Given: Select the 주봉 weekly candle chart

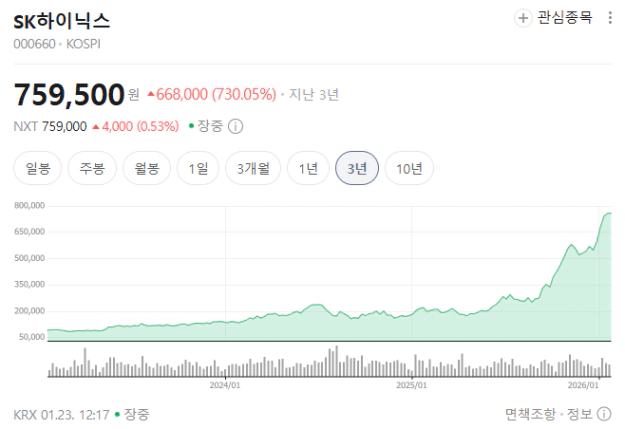Looking at the screenshot, I should (93, 168).
